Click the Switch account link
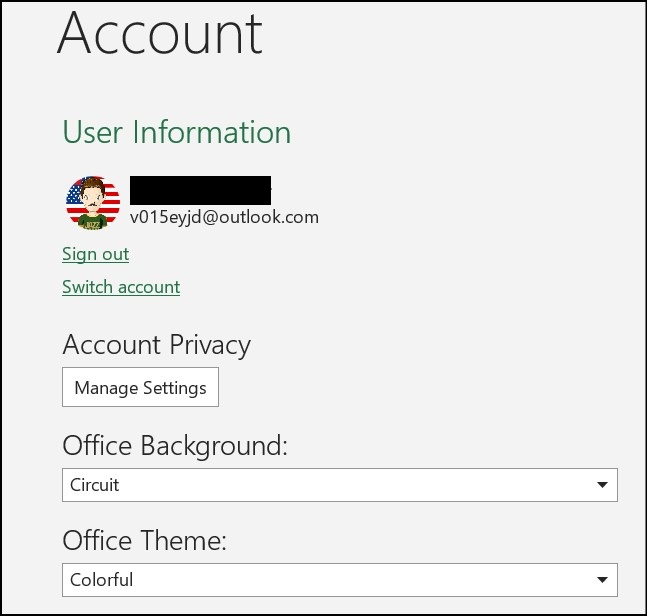This screenshot has width=647, height=616. coord(121,287)
